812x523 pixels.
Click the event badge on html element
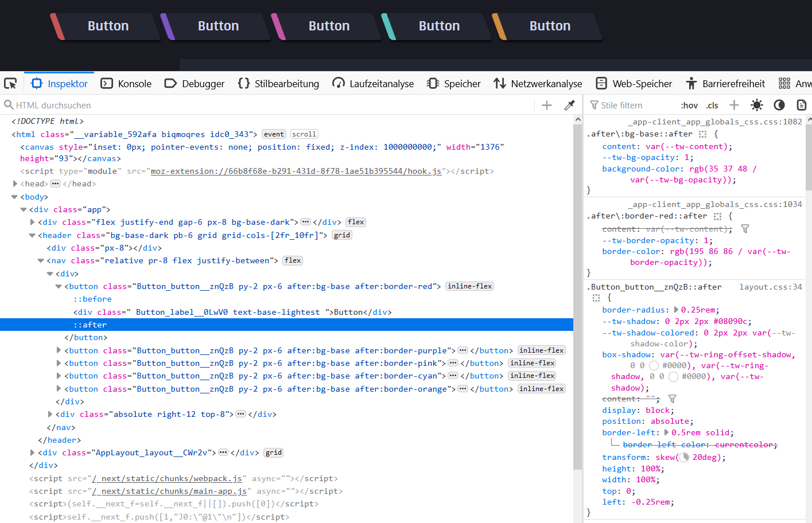click(x=274, y=134)
